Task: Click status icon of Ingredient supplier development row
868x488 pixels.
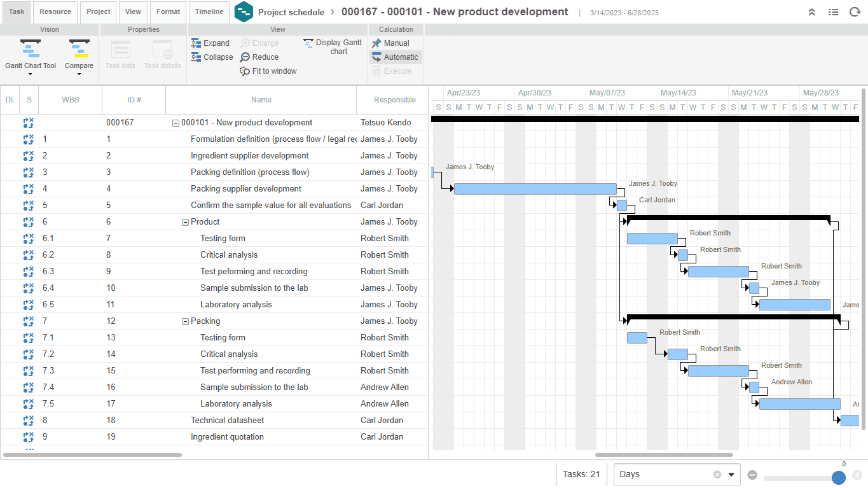Action: coord(29,156)
